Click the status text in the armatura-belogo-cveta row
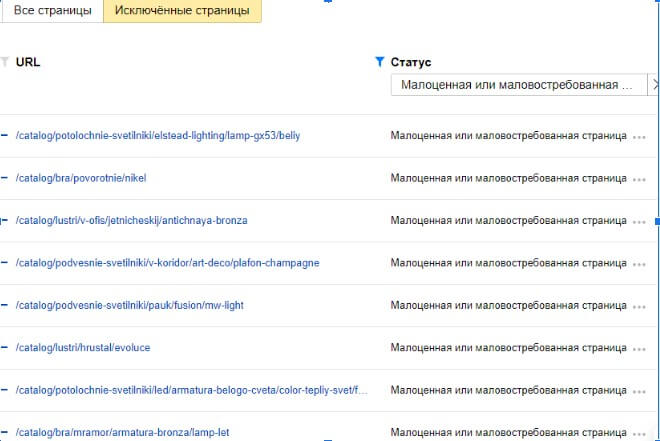 click(508, 390)
